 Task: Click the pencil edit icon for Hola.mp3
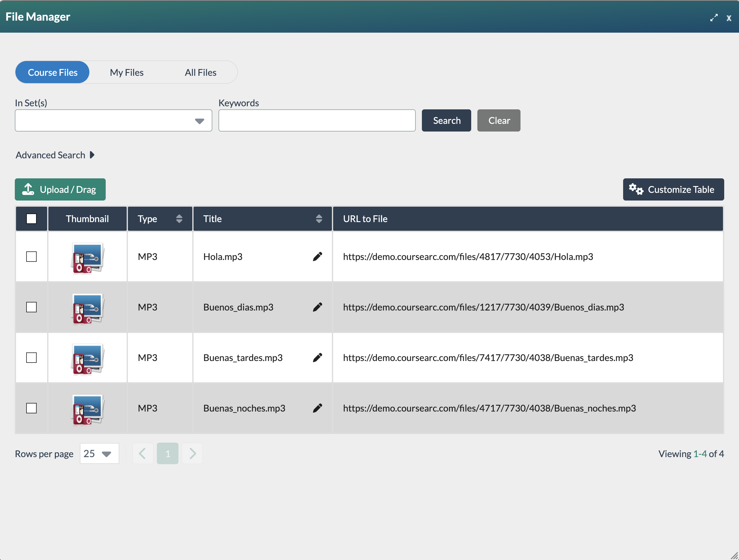[317, 257]
